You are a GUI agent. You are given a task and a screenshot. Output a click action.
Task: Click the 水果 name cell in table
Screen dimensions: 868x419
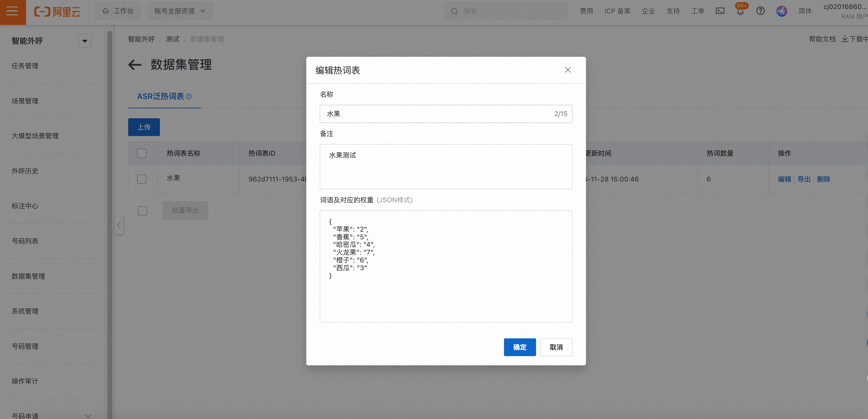click(x=173, y=178)
